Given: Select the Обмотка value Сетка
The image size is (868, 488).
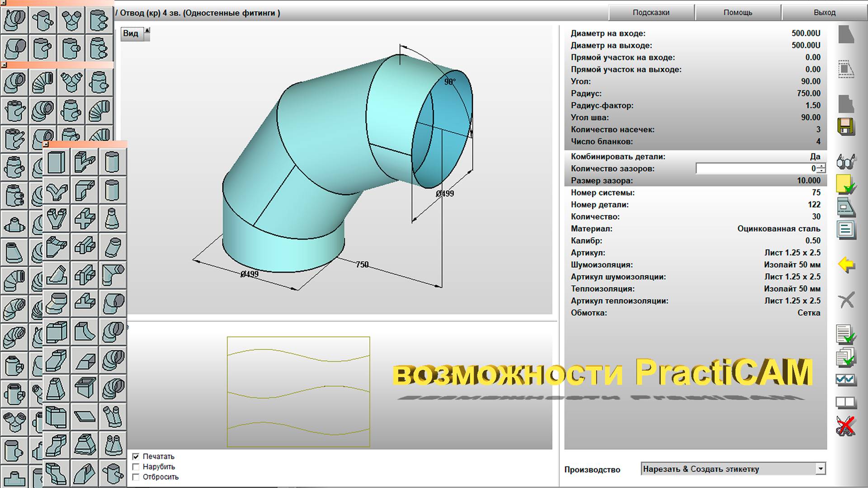Looking at the screenshot, I should point(809,313).
